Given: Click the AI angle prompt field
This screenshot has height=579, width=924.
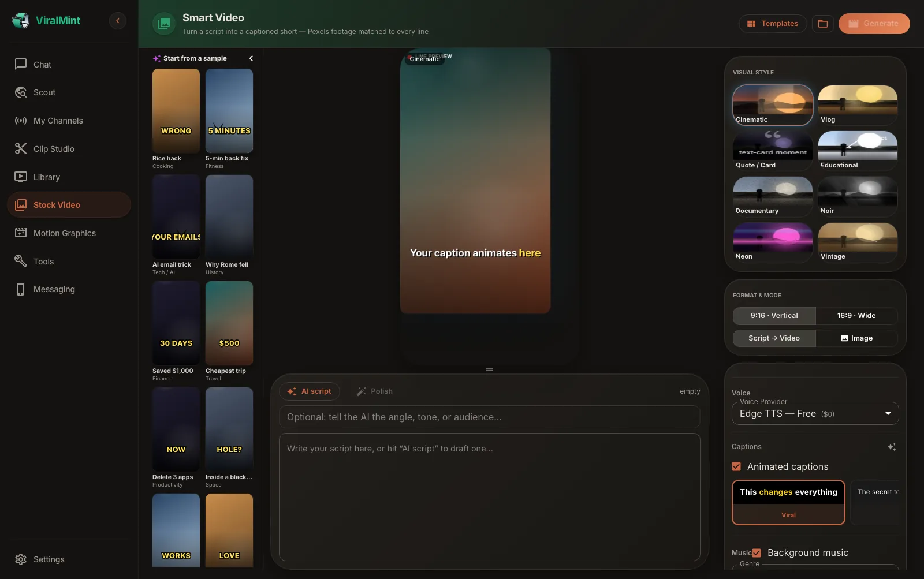Looking at the screenshot, I should click(x=490, y=417).
